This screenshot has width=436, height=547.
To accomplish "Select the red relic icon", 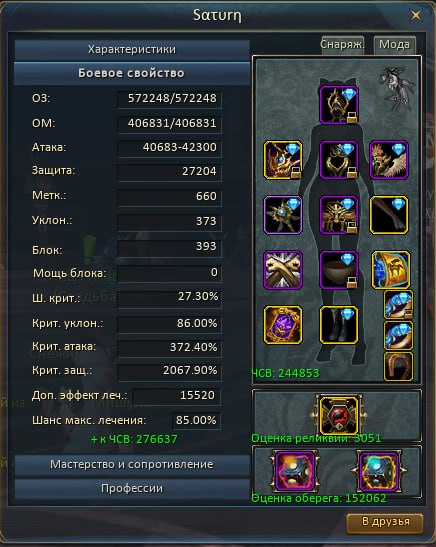I will [339, 415].
